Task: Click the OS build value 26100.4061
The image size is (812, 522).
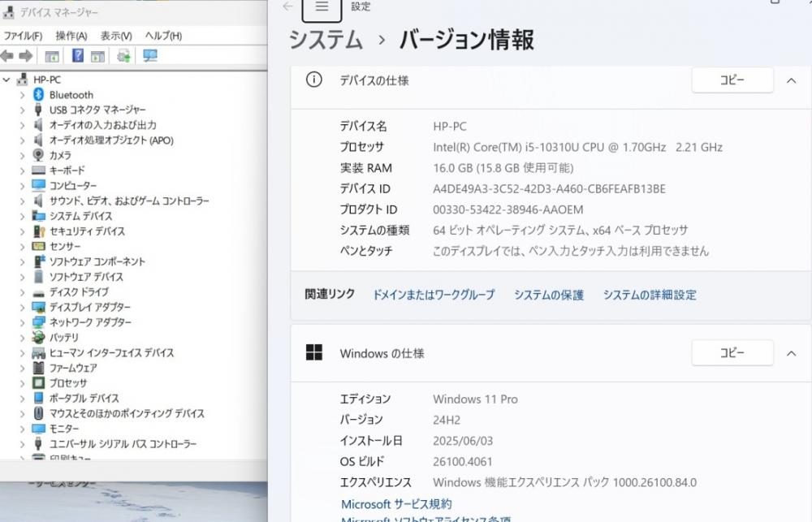Action: pos(463,461)
